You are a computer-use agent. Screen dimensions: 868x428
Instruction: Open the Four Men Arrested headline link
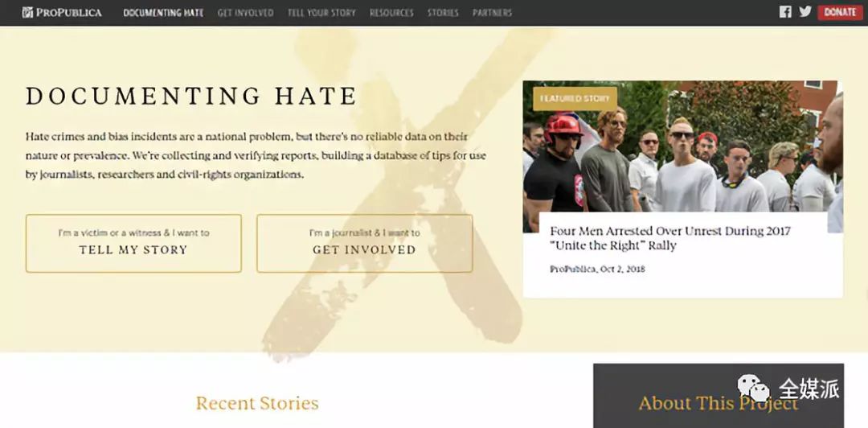[670, 238]
